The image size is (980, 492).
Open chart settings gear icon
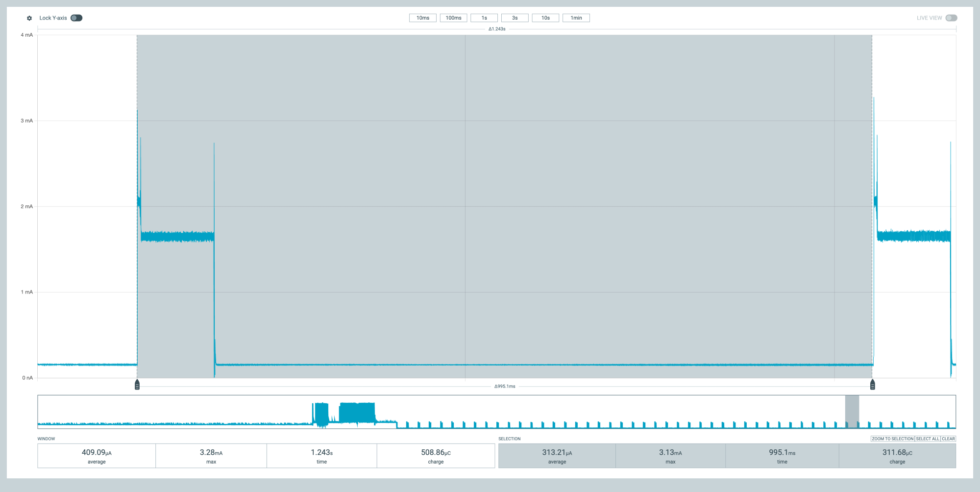tap(29, 18)
